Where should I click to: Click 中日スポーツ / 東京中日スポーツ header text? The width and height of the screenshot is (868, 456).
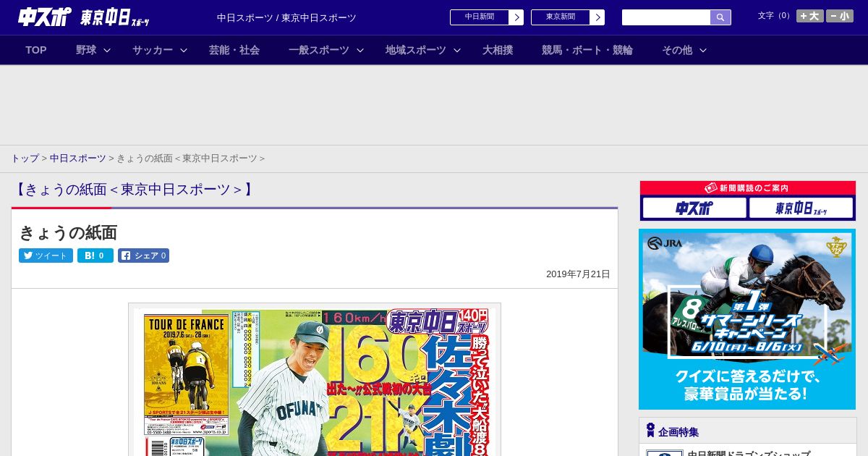pyautogui.click(x=286, y=18)
